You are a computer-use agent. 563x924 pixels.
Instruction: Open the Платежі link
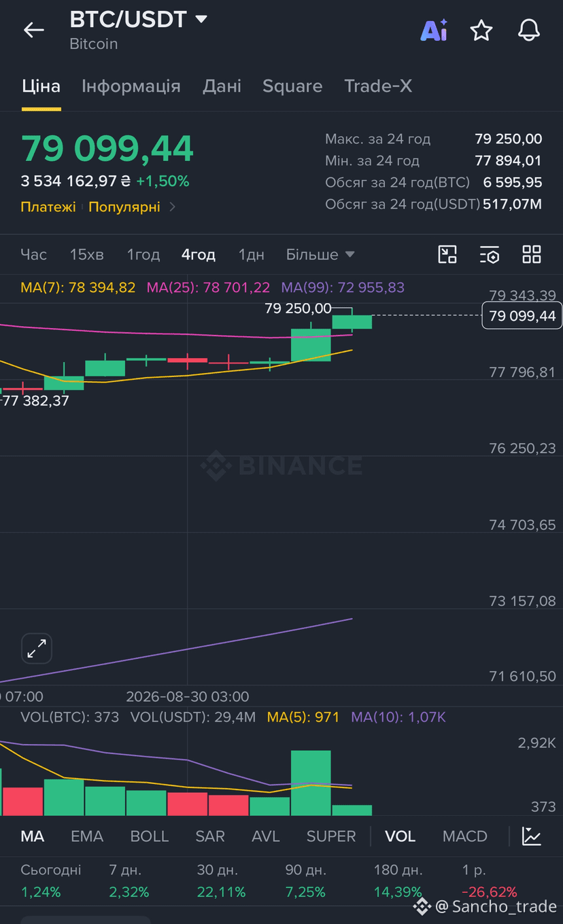48,207
